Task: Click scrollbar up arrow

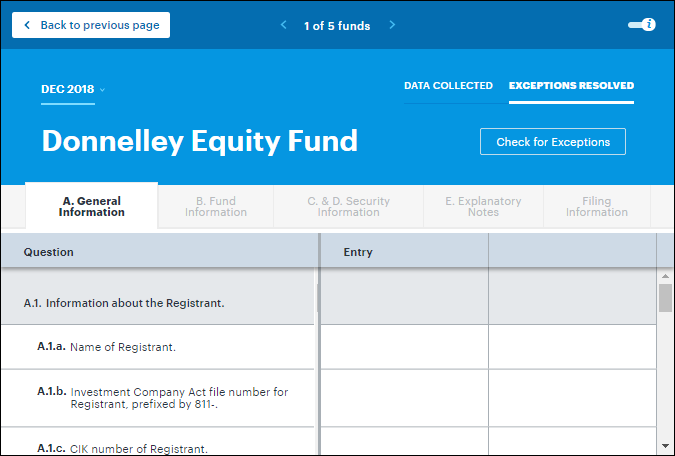Action: pos(665,276)
